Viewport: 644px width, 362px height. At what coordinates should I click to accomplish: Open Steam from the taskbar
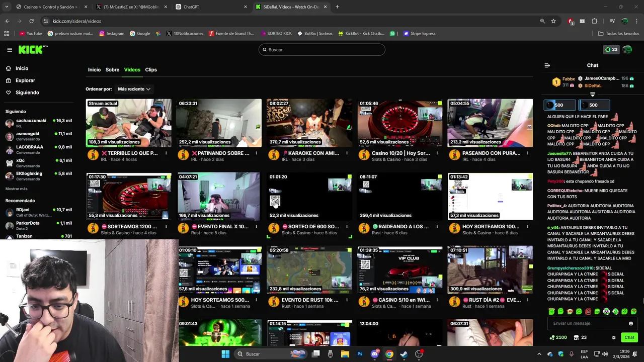(404, 354)
